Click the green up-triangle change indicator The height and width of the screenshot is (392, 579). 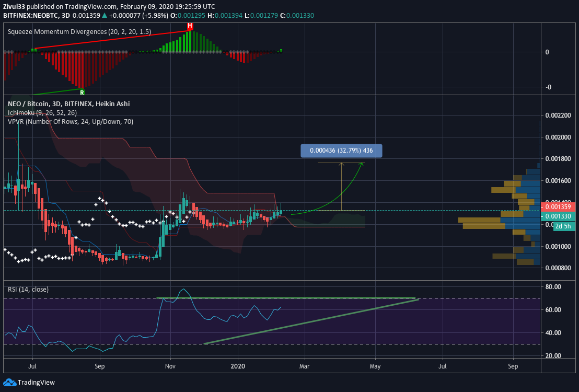tap(105, 16)
